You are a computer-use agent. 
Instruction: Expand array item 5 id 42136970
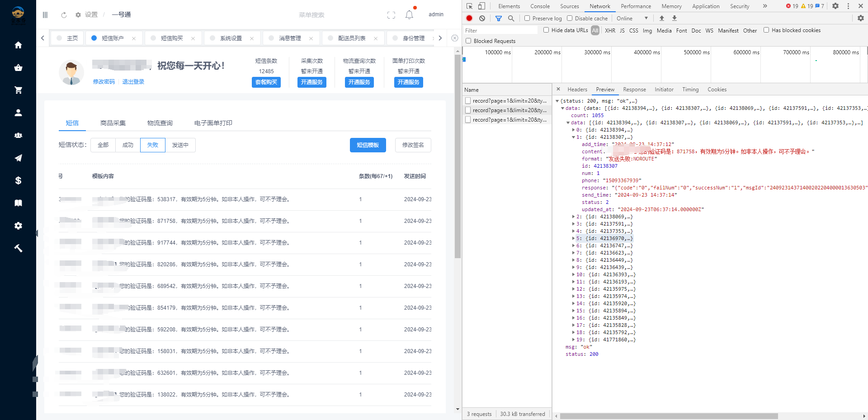coord(574,239)
